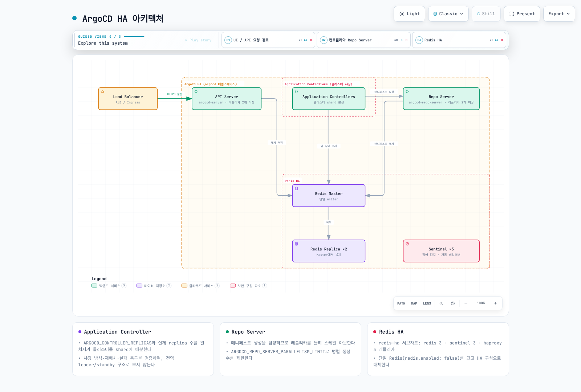The image size is (581, 392).
Task: Click the database icon on Redis Replica
Action: (x=296, y=244)
